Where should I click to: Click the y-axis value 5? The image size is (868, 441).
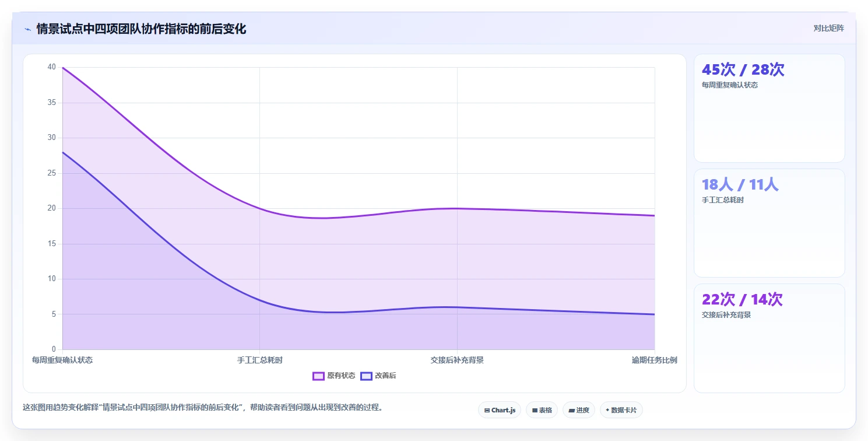click(x=54, y=314)
